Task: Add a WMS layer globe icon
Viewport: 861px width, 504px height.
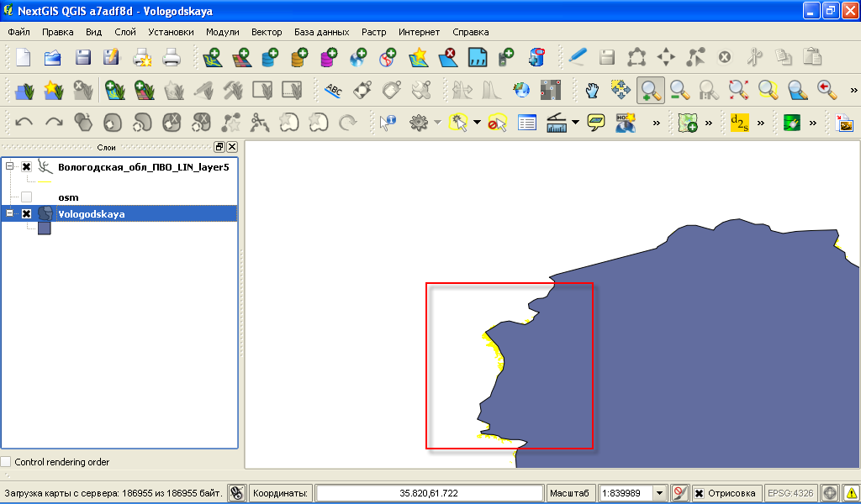Action: pyautogui.click(x=358, y=57)
